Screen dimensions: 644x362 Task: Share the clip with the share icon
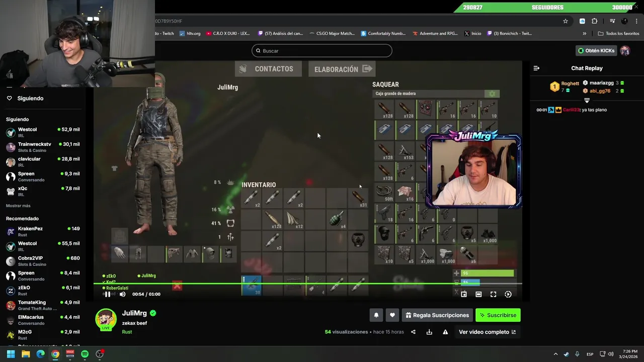coord(413,332)
